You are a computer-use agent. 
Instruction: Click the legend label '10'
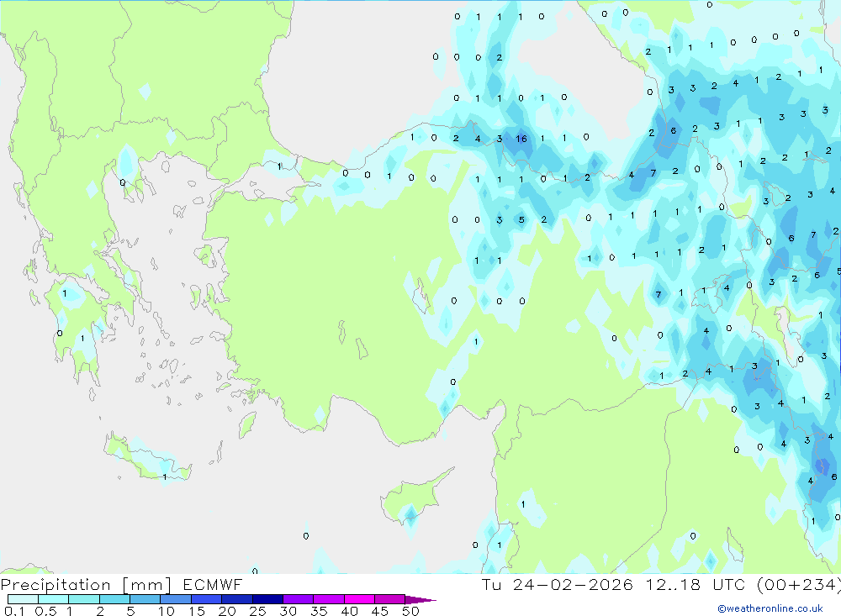coord(167,611)
